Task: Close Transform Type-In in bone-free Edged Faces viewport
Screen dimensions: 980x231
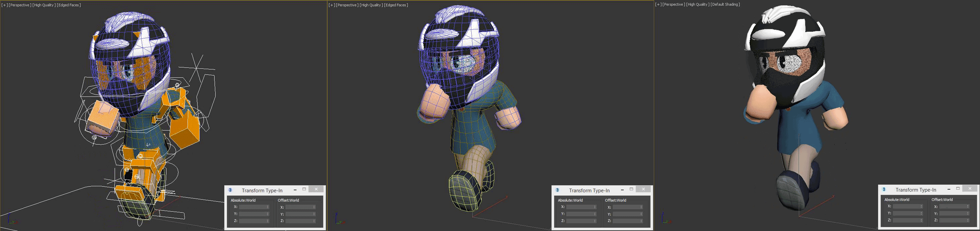Action: coord(643,189)
